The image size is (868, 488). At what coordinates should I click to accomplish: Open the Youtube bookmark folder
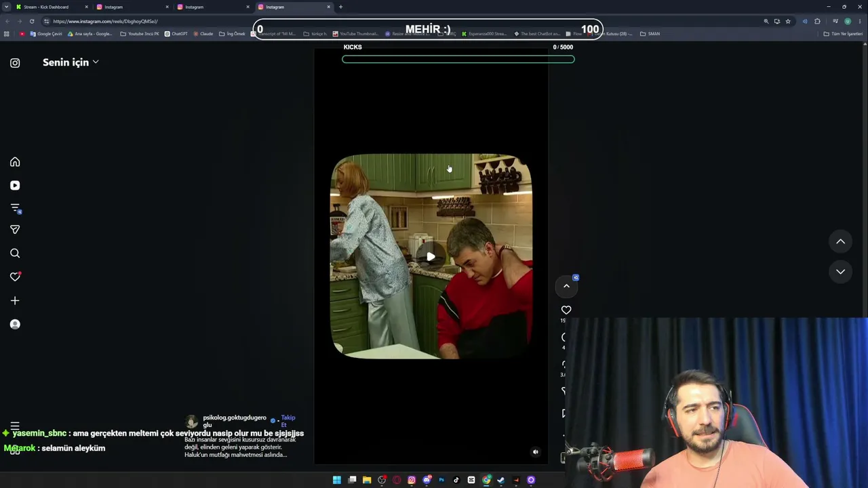click(140, 34)
